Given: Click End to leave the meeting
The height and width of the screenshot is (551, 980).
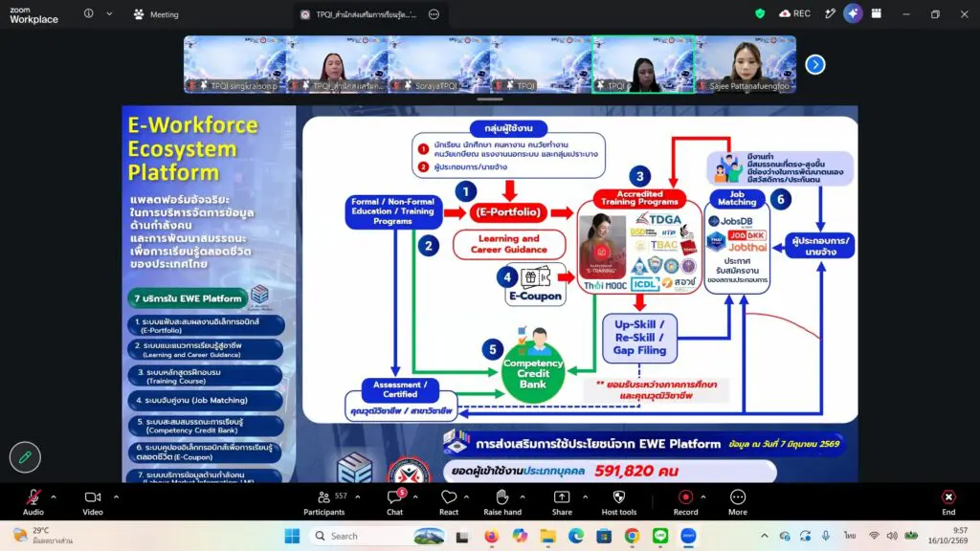Looking at the screenshot, I should pos(948,502).
